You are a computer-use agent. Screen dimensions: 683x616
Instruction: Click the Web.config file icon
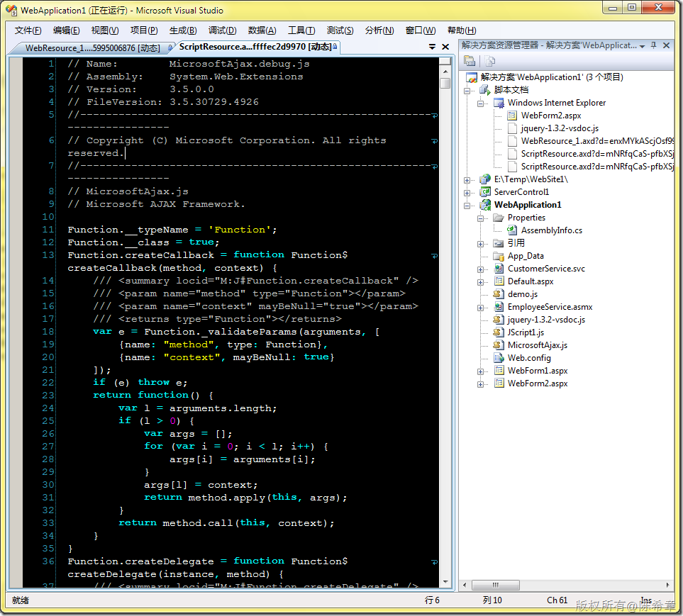click(x=499, y=358)
